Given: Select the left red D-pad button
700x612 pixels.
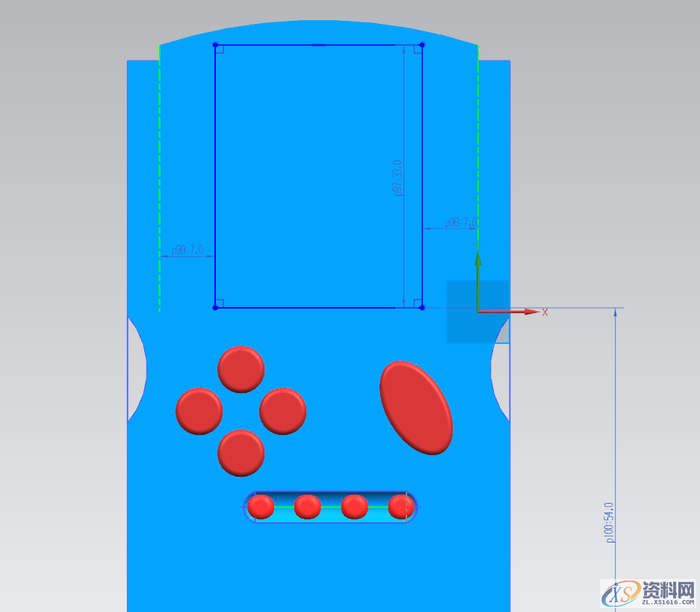Looking at the screenshot, I should [x=199, y=411].
